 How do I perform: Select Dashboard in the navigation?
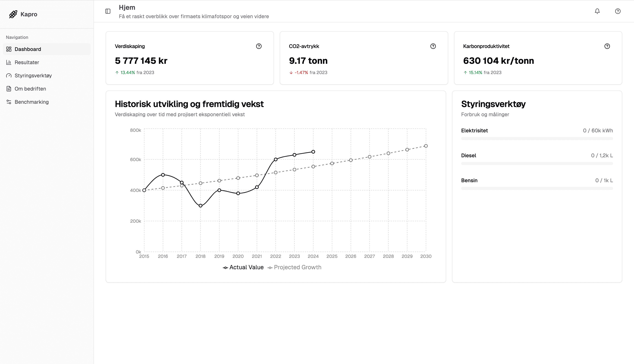(x=28, y=49)
